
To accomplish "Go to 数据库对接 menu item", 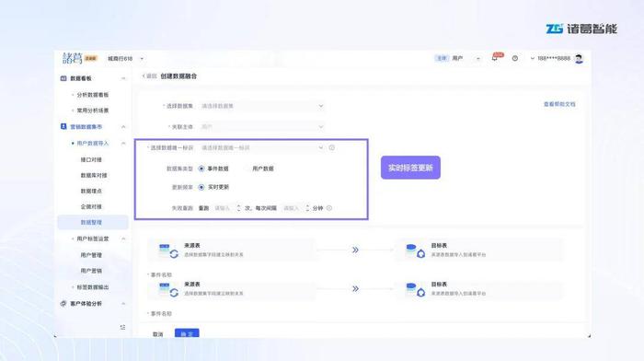I will pyautogui.click(x=94, y=175).
